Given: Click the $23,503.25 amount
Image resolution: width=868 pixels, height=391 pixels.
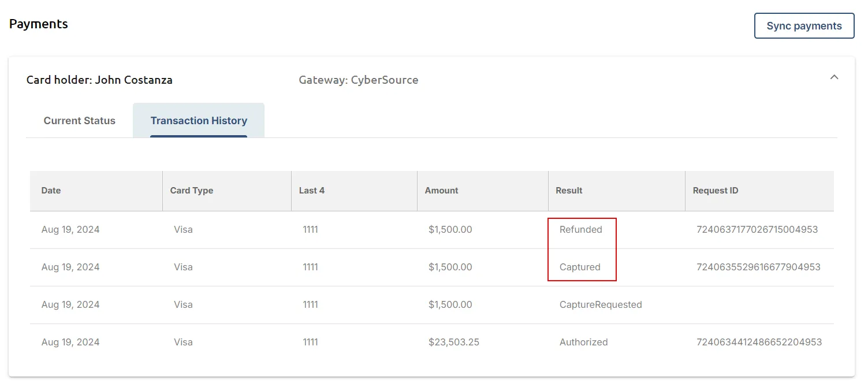Looking at the screenshot, I should (454, 342).
